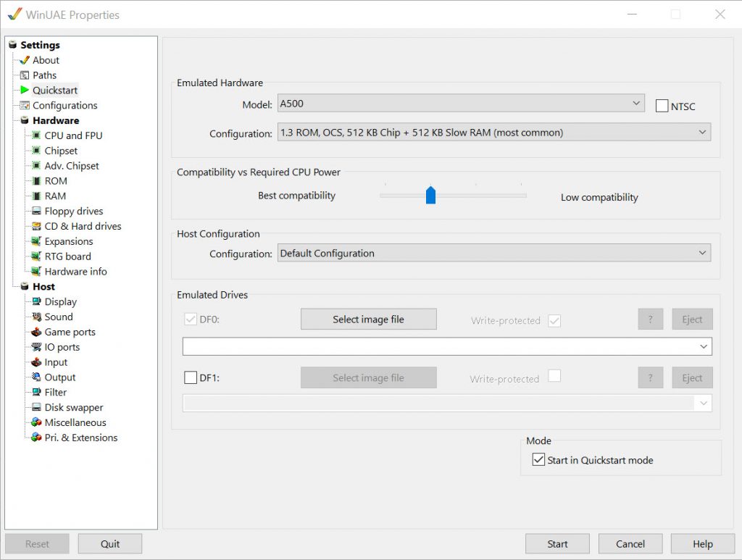Click the IO ports icon
Viewport: 742px width, 560px height.
coord(36,347)
